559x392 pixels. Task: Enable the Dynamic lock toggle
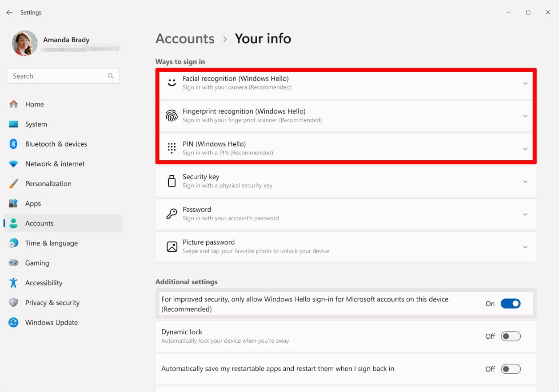point(511,336)
